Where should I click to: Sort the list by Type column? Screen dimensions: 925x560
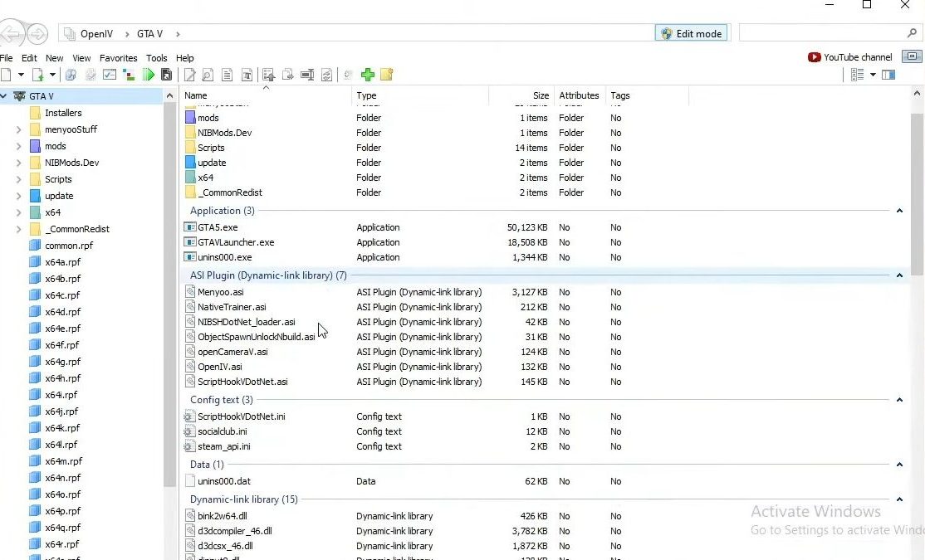pos(420,95)
